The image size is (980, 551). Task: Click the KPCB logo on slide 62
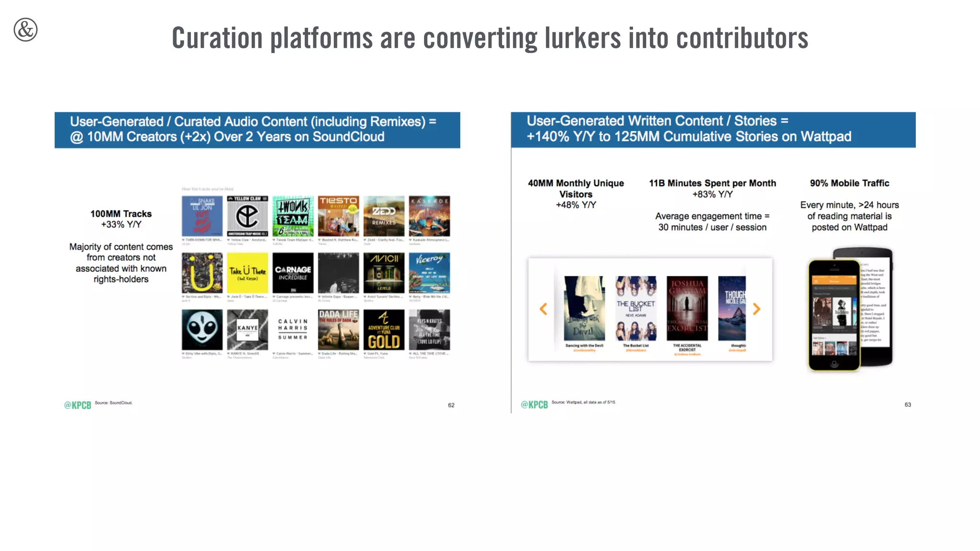[78, 405]
